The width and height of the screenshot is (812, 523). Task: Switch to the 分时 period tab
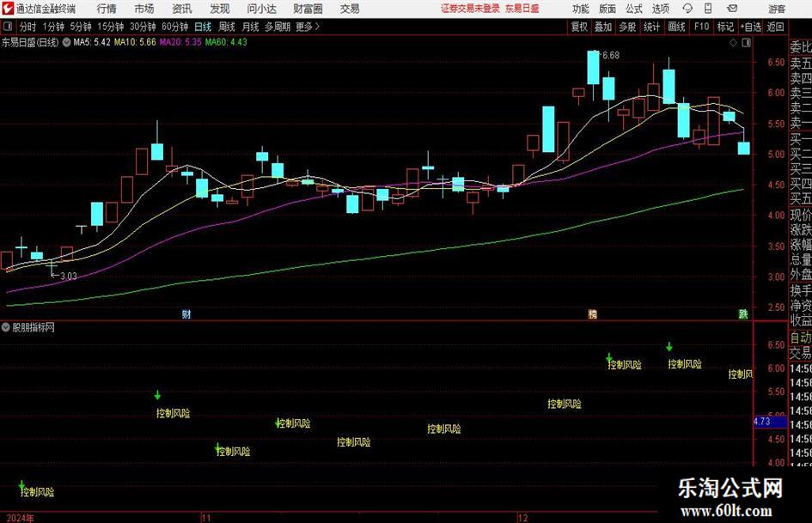pyautogui.click(x=27, y=27)
